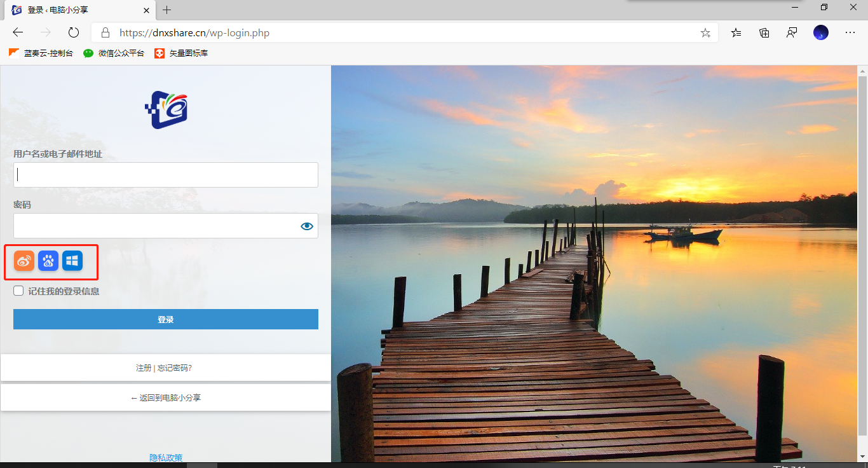This screenshot has width=868, height=468.
Task: Select the dnxshare.cn URL in address bar
Action: click(194, 32)
